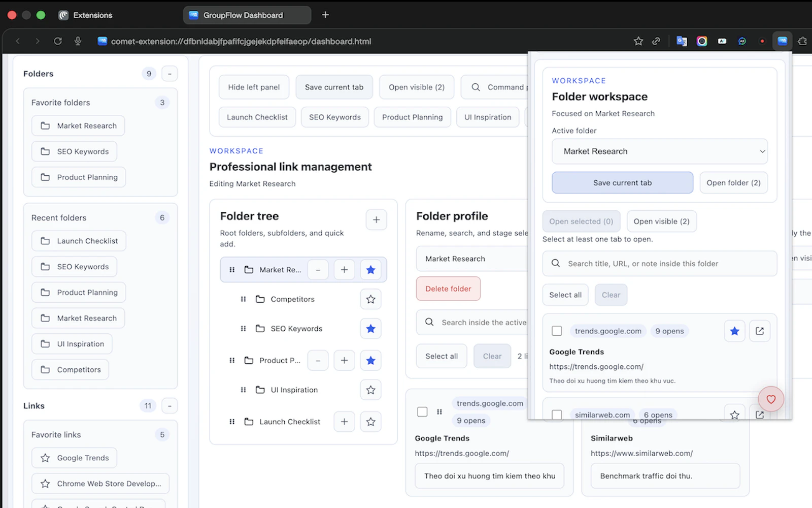Click Save current tab in popup
Image resolution: width=812 pixels, height=508 pixels.
pos(622,183)
